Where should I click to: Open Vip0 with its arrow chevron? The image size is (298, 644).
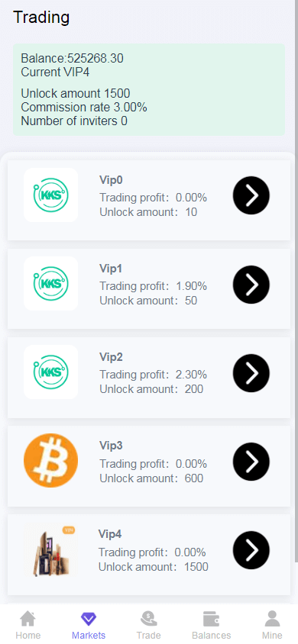251,195
